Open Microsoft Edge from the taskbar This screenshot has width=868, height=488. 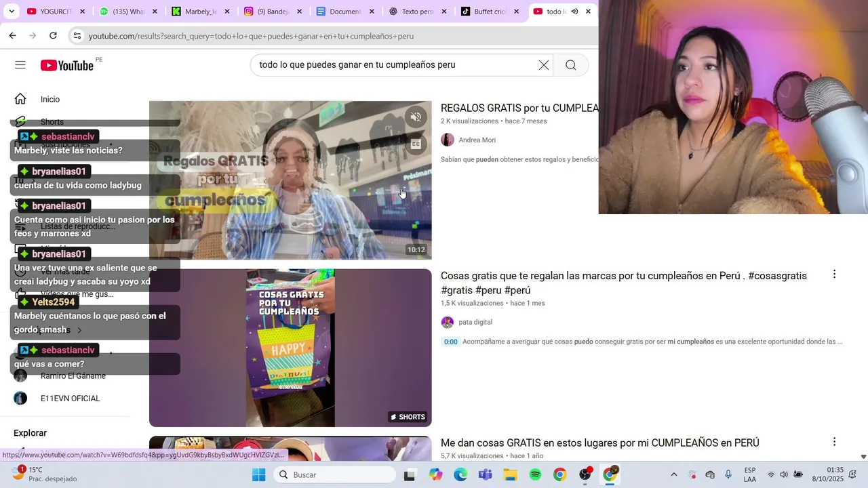point(460,474)
